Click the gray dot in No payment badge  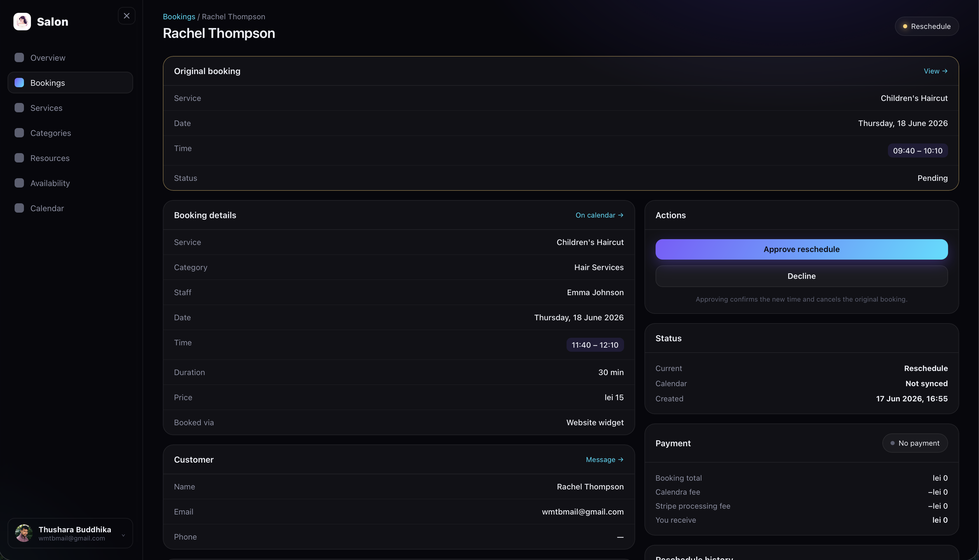pos(892,443)
